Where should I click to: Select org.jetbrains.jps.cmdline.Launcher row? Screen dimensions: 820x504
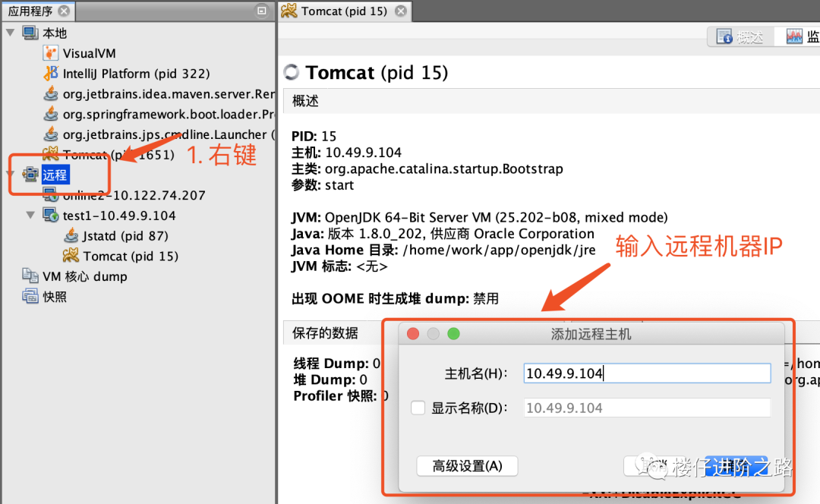click(x=169, y=135)
